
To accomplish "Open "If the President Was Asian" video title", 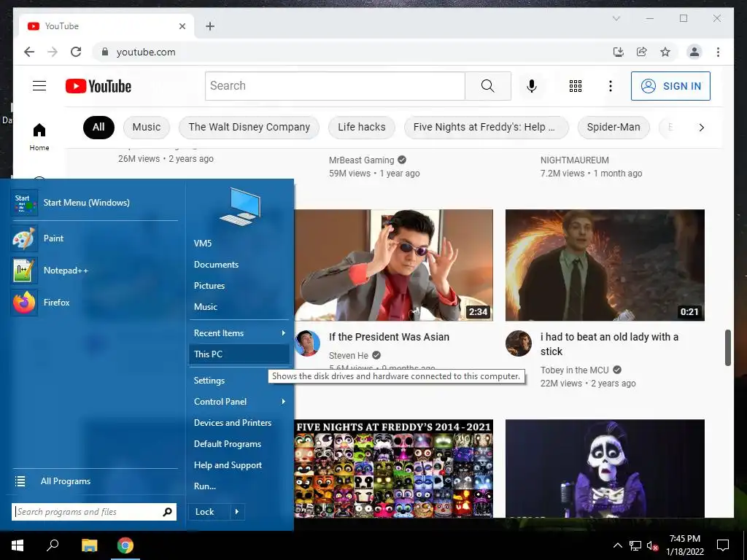I will coord(389,337).
